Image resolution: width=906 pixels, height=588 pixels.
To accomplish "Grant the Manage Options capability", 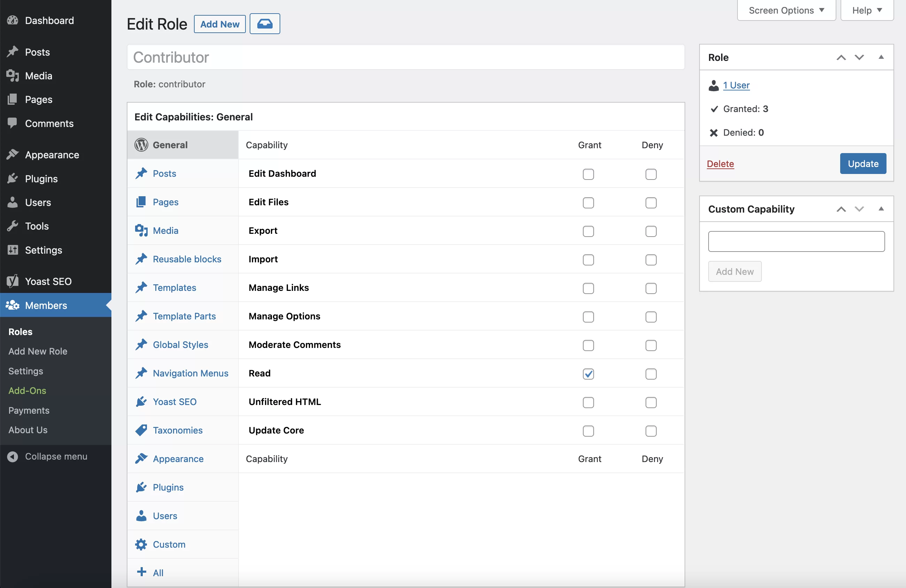I will (x=588, y=317).
